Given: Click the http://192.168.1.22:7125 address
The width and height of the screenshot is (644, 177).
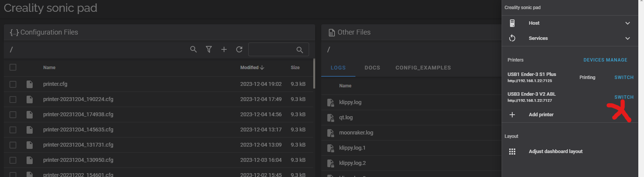Looking at the screenshot, I should click(x=530, y=81).
